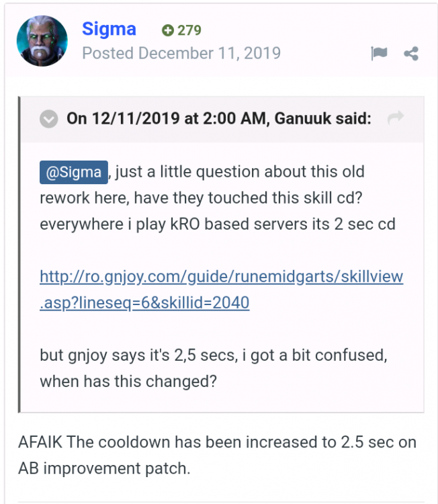Click the green plus reputation icon
The height and width of the screenshot is (504, 438).
168,30
